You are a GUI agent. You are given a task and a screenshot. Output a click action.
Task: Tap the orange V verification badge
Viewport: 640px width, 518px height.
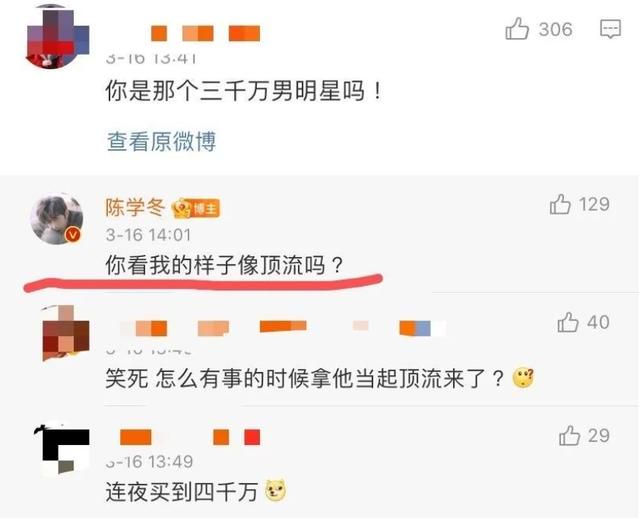click(73, 235)
